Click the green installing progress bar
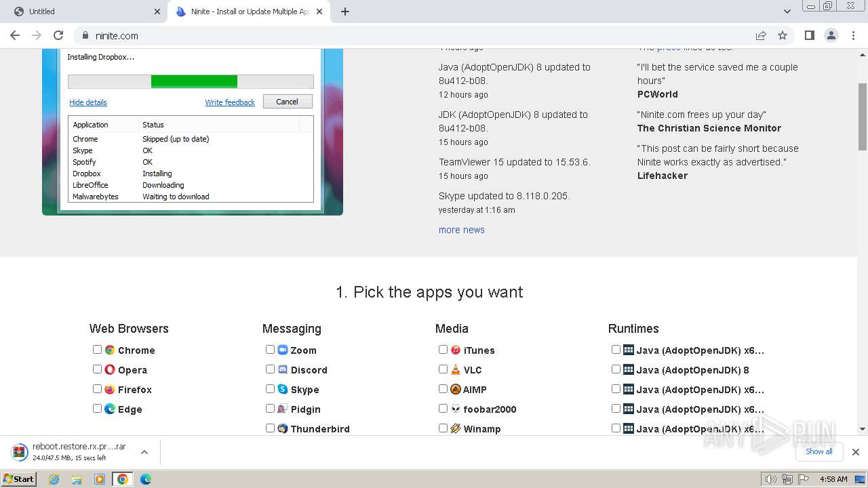Screen dimensions: 868x488 pyautogui.click(x=194, y=81)
